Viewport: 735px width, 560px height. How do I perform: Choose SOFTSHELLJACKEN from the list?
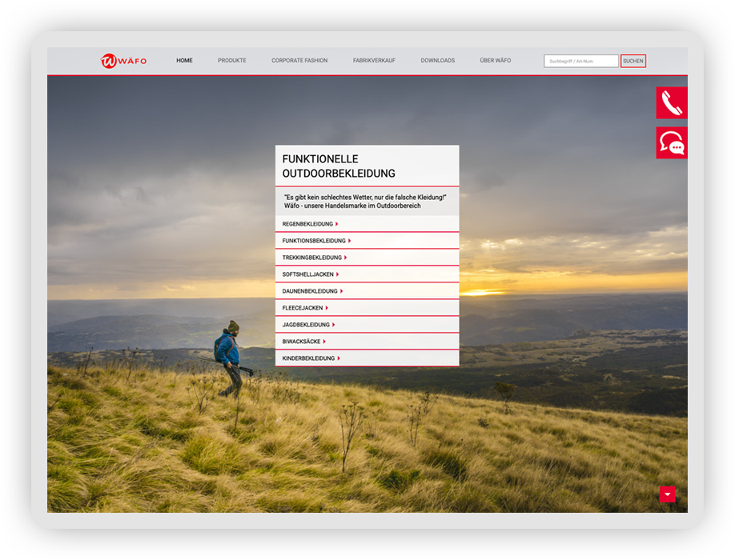tap(309, 274)
